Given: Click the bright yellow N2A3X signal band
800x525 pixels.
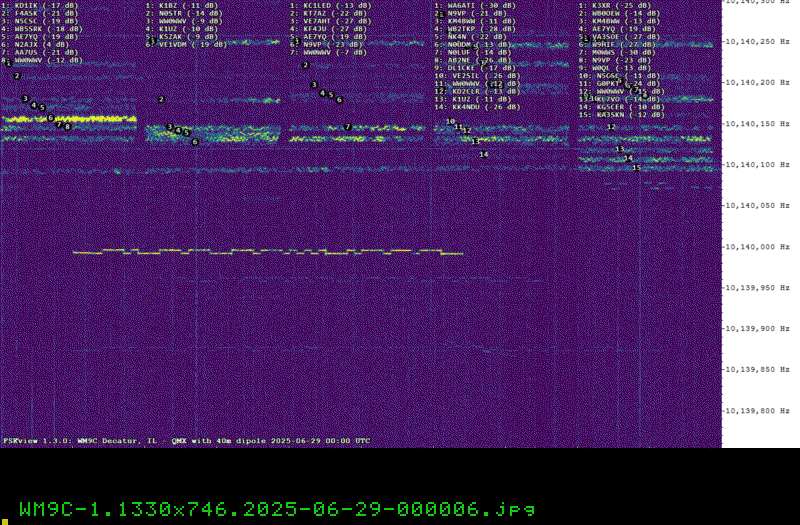Looking at the screenshot, I should (x=69, y=119).
